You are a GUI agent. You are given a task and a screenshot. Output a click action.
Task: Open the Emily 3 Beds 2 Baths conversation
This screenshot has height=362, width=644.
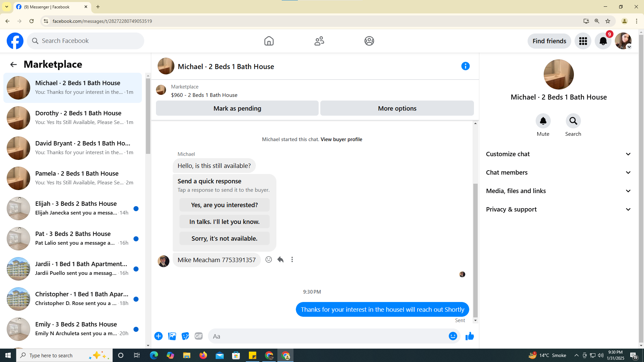(x=72, y=329)
